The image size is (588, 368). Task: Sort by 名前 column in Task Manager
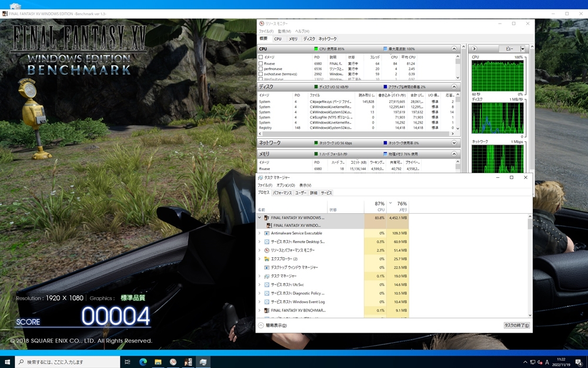click(x=292, y=207)
